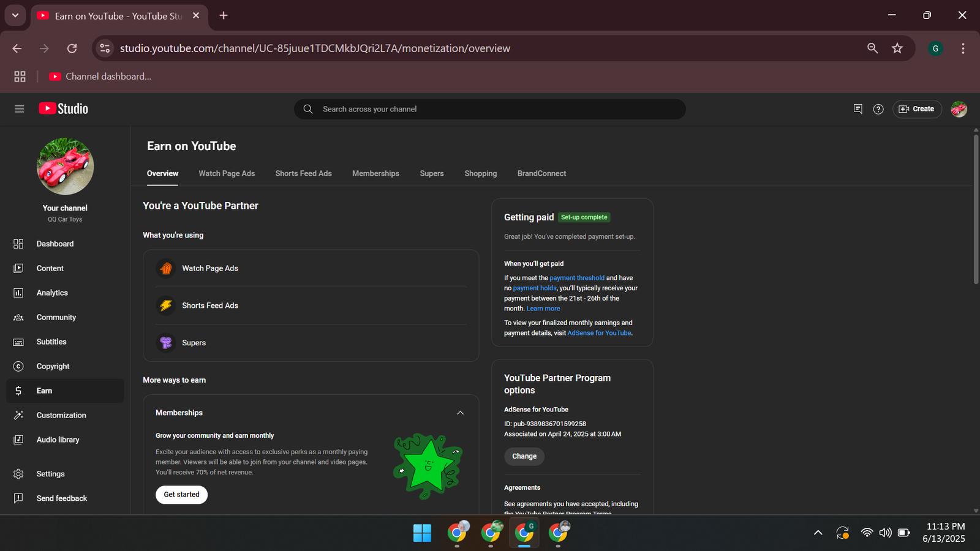Open the tab search dropdown arrow
This screenshot has width=980, height=551.
tap(15, 15)
